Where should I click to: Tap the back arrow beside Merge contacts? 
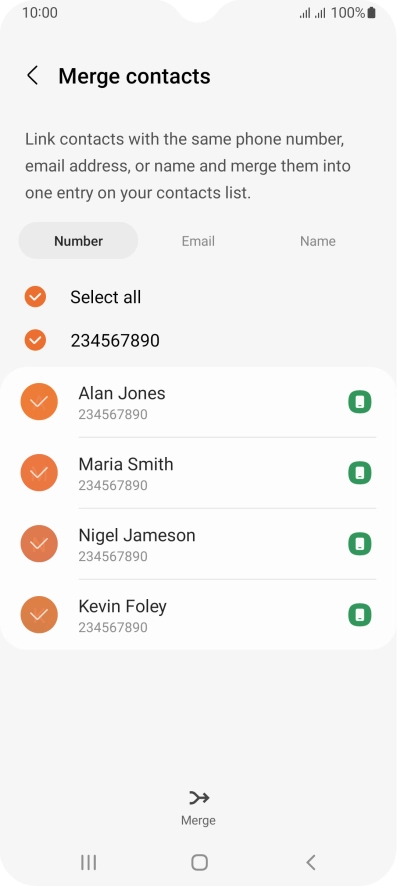pos(33,75)
